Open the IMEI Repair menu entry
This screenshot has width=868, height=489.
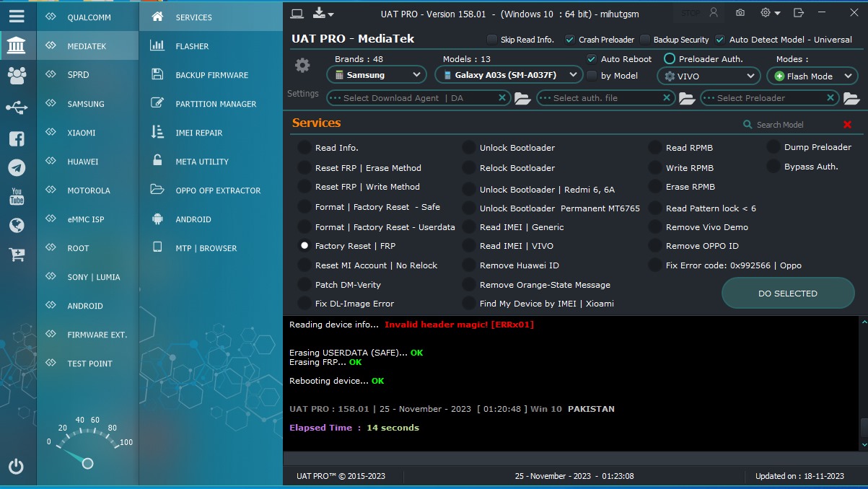pyautogui.click(x=198, y=133)
